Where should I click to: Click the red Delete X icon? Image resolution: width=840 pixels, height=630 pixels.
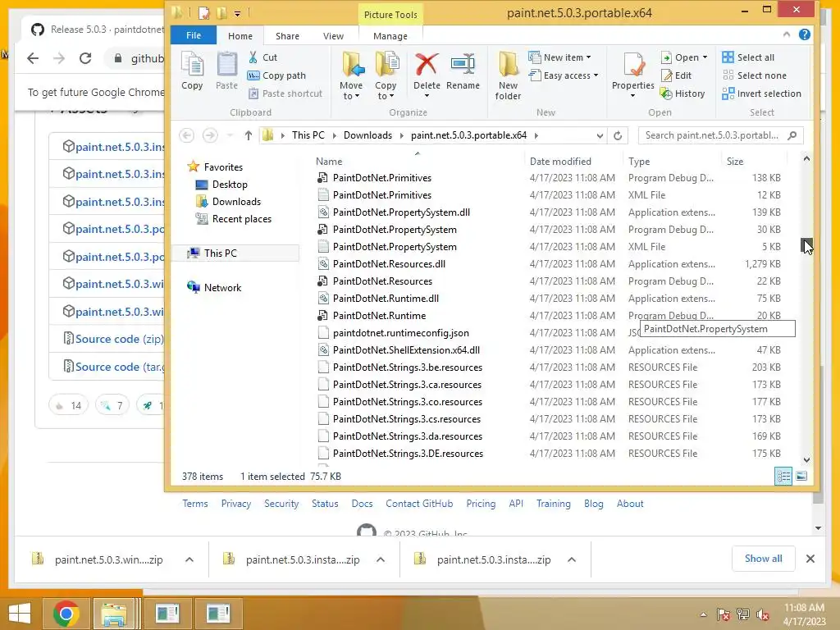click(x=427, y=66)
